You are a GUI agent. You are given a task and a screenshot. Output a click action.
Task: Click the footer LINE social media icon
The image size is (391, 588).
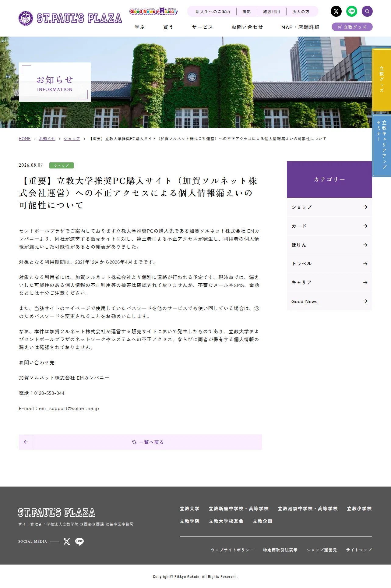tap(79, 541)
